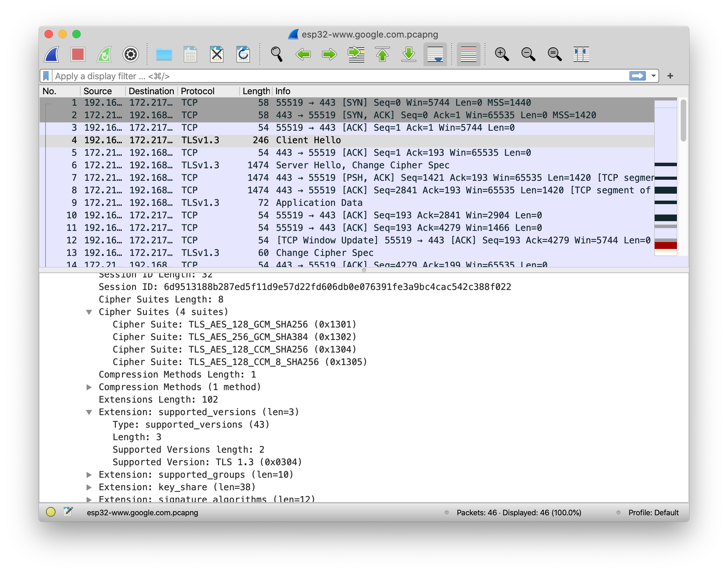Select Cipher Suite TLS_AES_128_CCM_SHA256 line
728x573 pixels.
pos(234,349)
